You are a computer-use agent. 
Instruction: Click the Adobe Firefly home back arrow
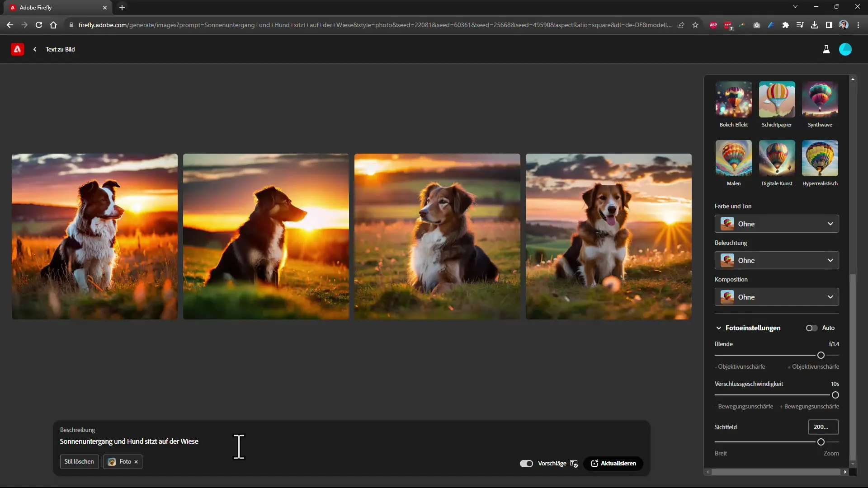coord(34,49)
